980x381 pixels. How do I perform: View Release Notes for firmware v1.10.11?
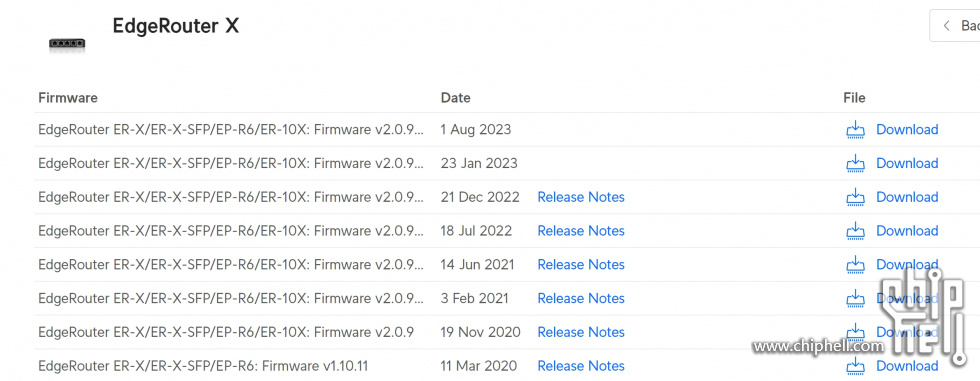click(581, 366)
